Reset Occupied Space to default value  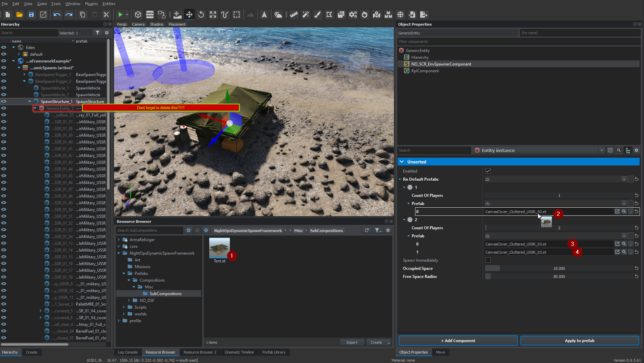[637, 268]
